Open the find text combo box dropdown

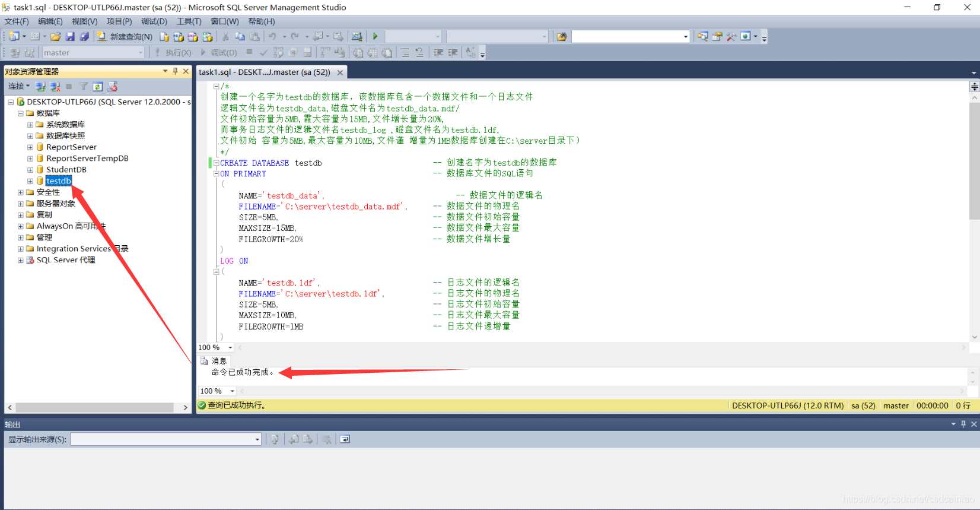pos(686,36)
